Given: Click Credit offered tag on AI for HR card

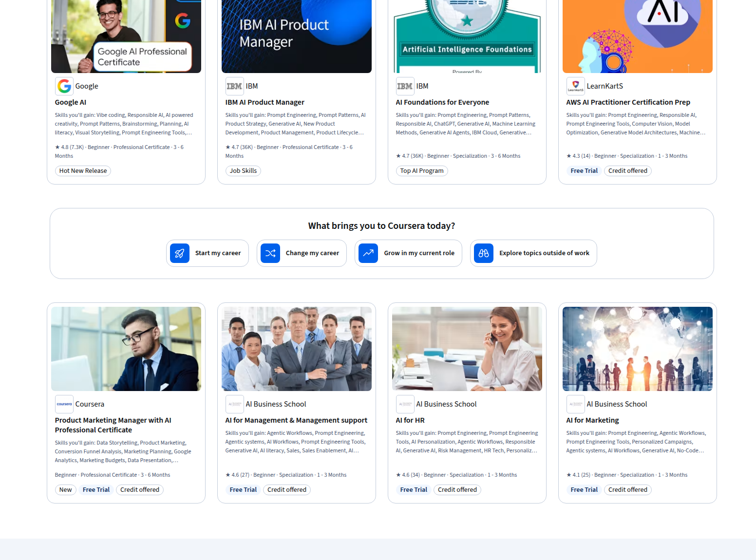Looking at the screenshot, I should [457, 490].
